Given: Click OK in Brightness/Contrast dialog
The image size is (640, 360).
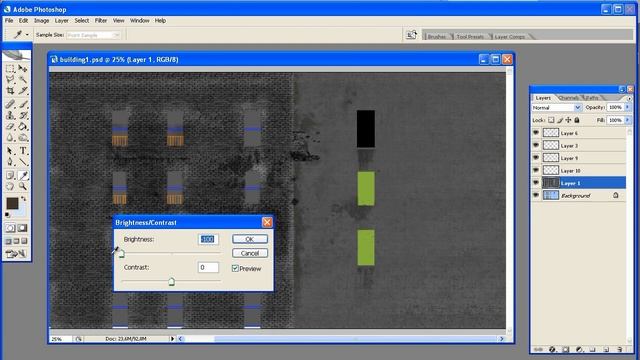Looking at the screenshot, I should (250, 239).
